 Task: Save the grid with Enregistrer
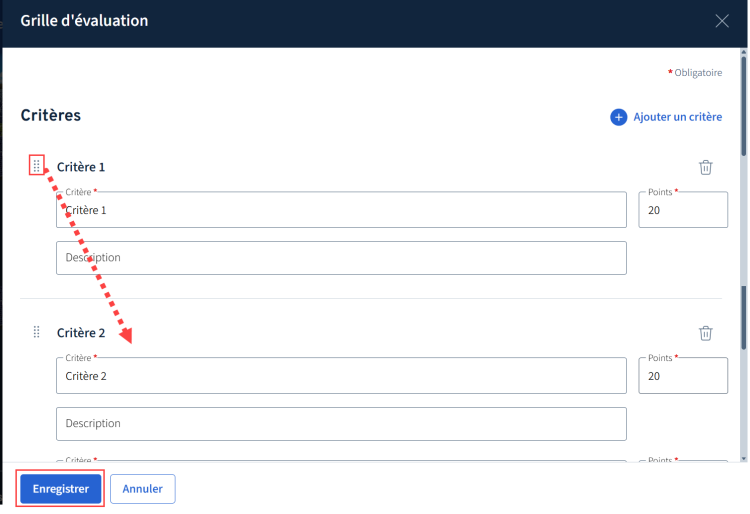click(61, 489)
